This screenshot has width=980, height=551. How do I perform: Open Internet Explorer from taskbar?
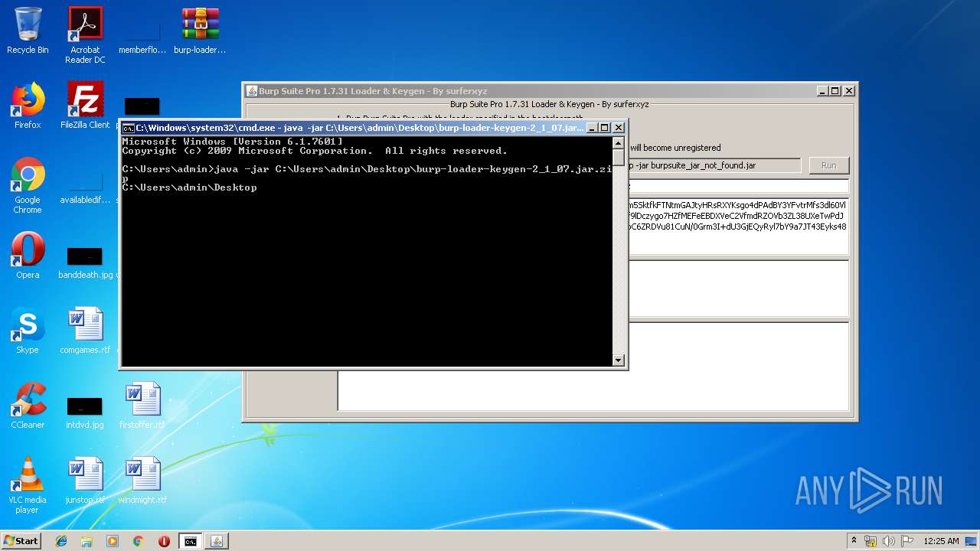point(61,541)
